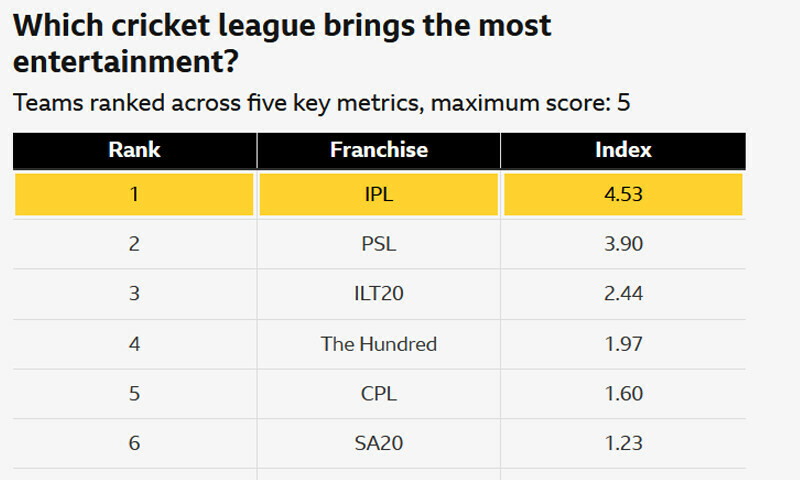Select the SA20 franchise cell
This screenshot has height=480, width=800.
click(378, 443)
